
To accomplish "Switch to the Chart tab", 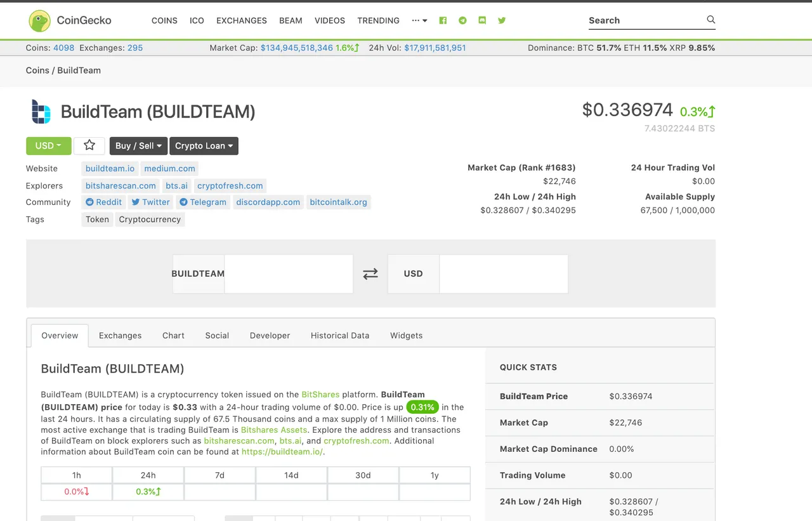I will point(173,335).
